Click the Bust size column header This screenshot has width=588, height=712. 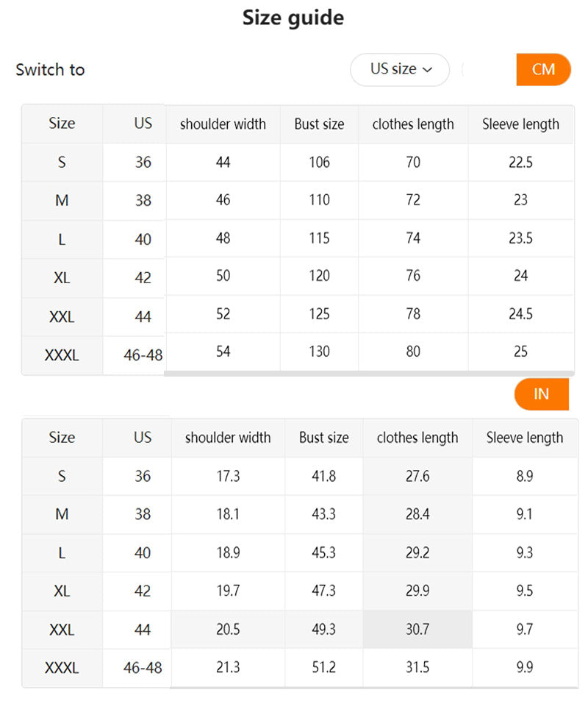[318, 124]
